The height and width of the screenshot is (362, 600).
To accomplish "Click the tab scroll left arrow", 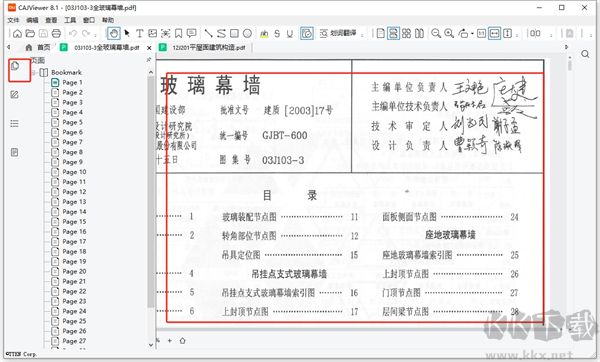I will coord(9,47).
